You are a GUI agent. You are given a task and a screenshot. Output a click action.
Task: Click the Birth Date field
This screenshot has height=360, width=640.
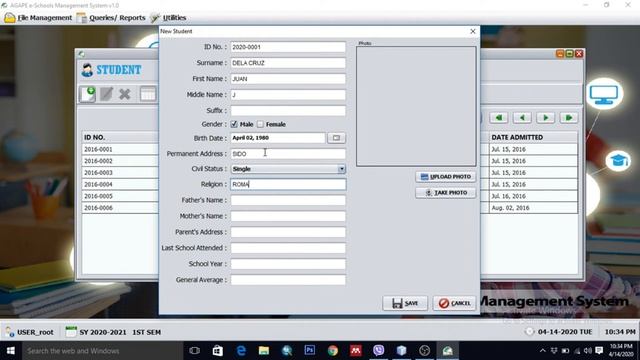tap(278, 138)
